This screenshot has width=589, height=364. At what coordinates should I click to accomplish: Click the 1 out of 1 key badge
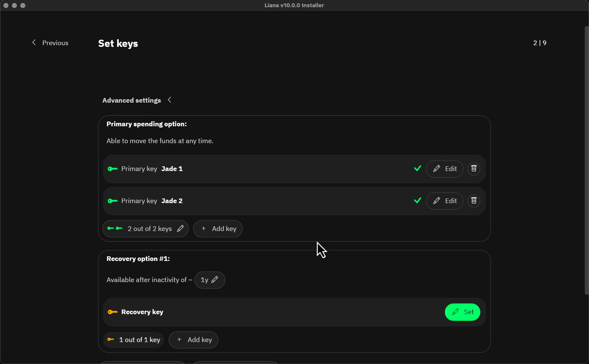[x=134, y=340]
